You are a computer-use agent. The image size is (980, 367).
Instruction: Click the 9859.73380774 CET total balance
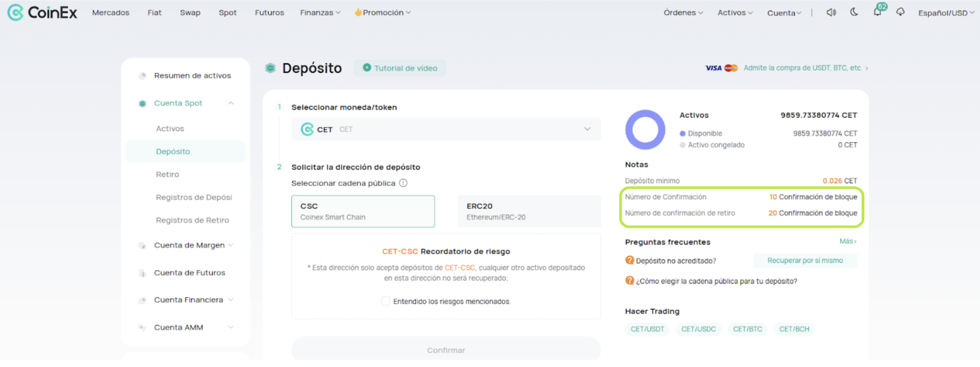(x=818, y=115)
